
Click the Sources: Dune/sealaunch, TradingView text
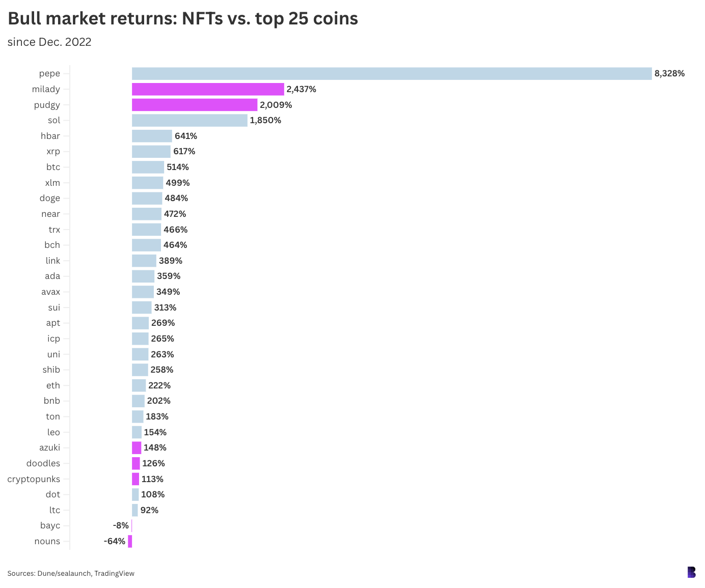[71, 573]
